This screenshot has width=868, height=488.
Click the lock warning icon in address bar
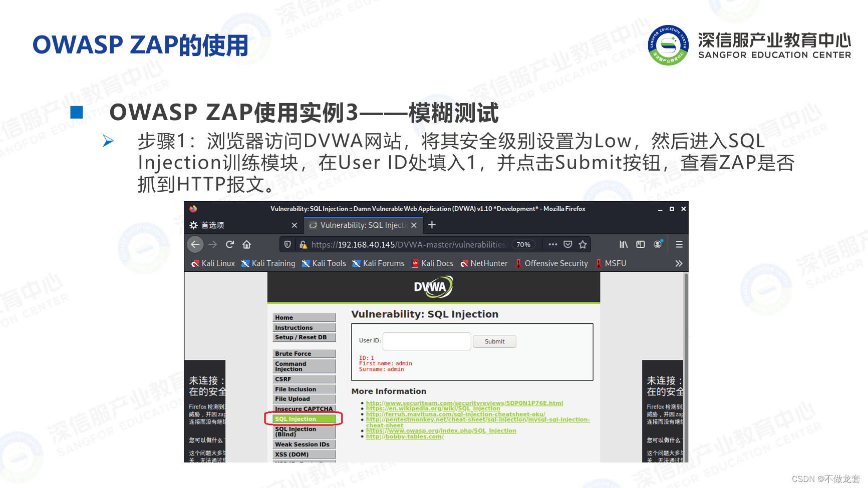pos(303,244)
